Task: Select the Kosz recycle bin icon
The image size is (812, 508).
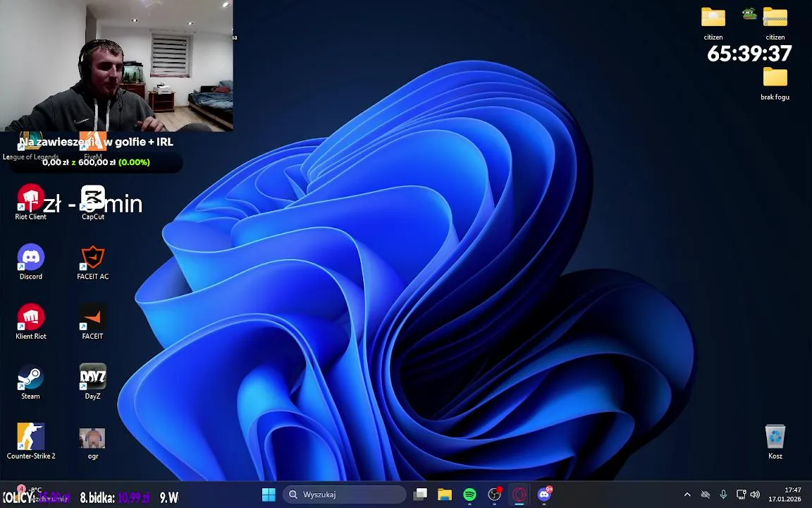Action: pyautogui.click(x=775, y=442)
